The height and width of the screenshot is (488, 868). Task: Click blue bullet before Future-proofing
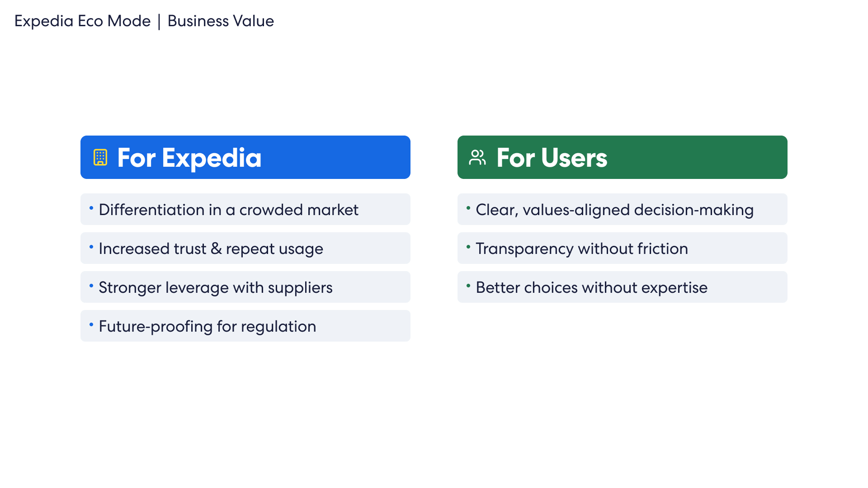pos(91,324)
